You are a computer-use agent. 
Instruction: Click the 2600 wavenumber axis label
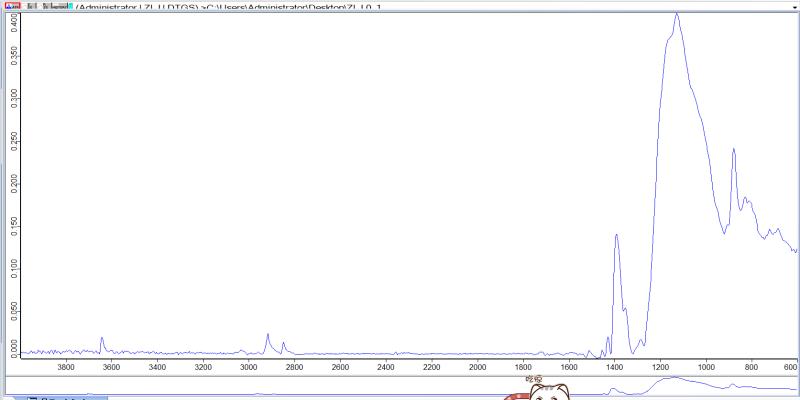point(340,367)
